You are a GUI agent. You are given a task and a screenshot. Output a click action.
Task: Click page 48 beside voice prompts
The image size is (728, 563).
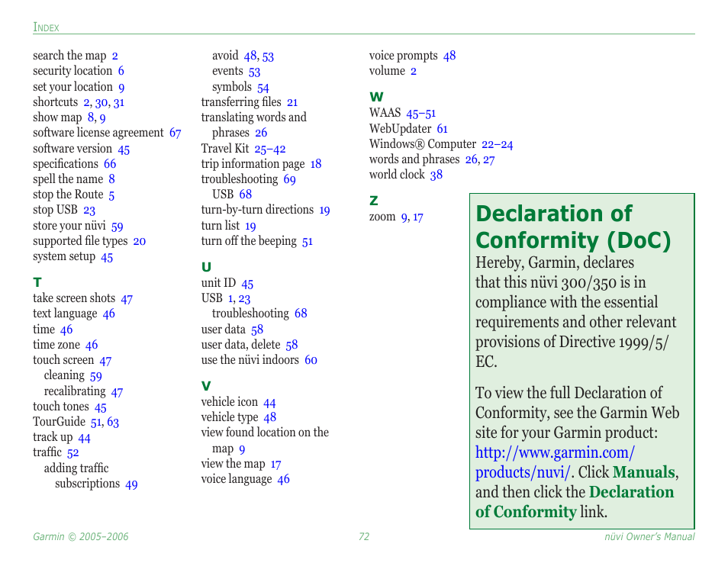[449, 56]
